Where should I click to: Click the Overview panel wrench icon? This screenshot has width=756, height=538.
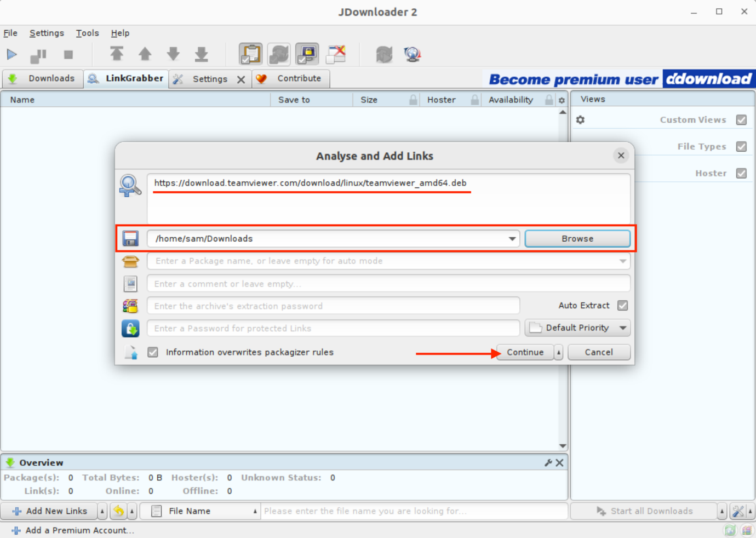pos(548,462)
